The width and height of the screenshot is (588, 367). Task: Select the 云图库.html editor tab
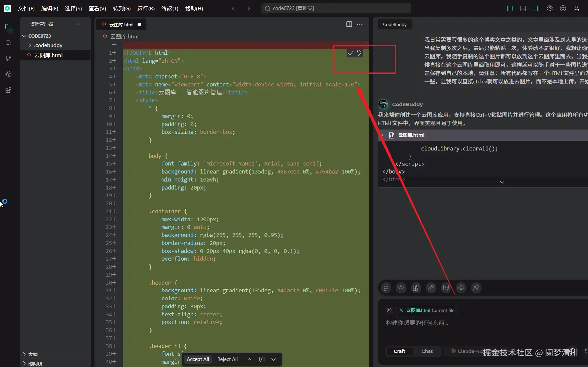(x=121, y=24)
